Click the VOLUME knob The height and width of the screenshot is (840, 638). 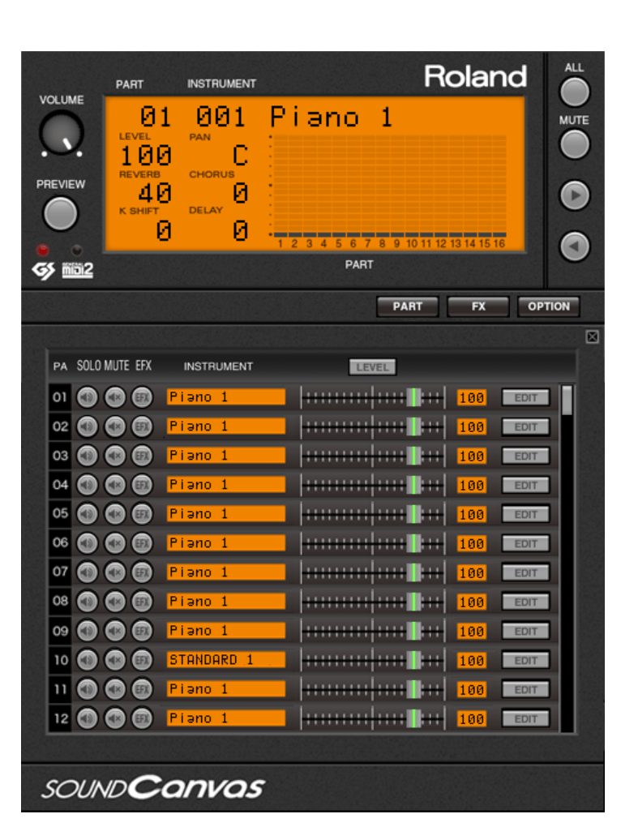pos(61,133)
